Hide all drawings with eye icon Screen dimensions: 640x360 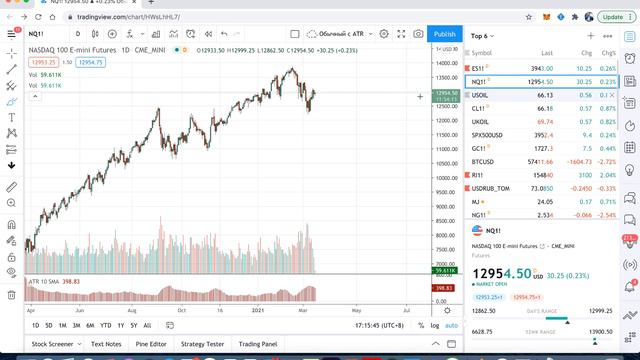(11, 273)
